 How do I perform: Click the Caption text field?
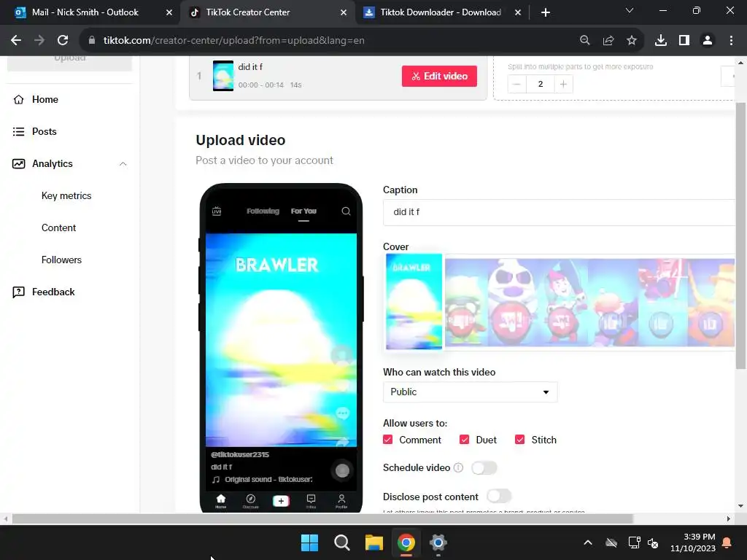click(559, 212)
